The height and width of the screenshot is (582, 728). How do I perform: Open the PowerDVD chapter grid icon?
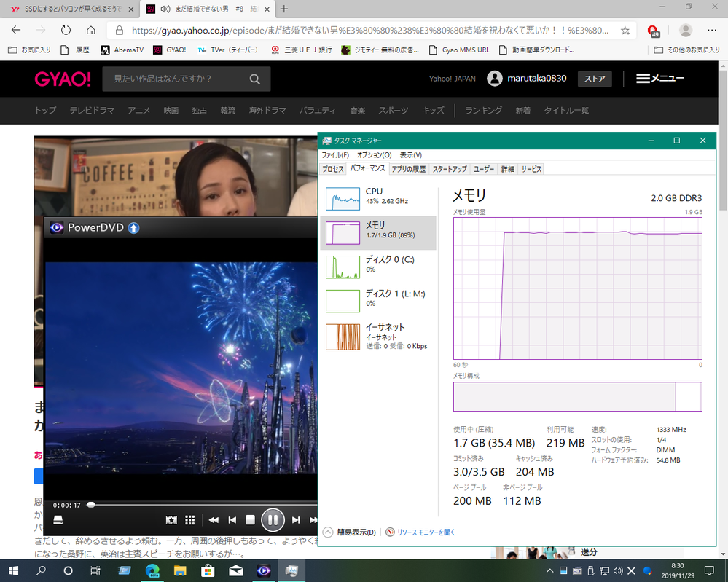(190, 520)
